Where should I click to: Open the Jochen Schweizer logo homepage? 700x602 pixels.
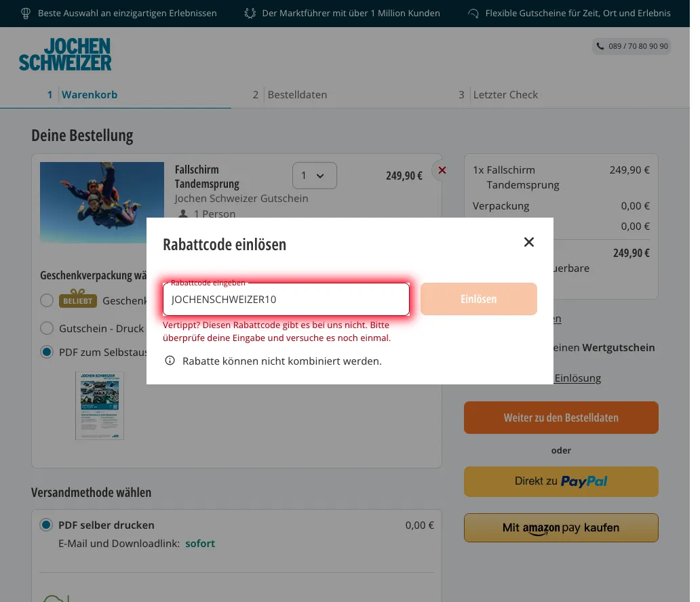65,54
